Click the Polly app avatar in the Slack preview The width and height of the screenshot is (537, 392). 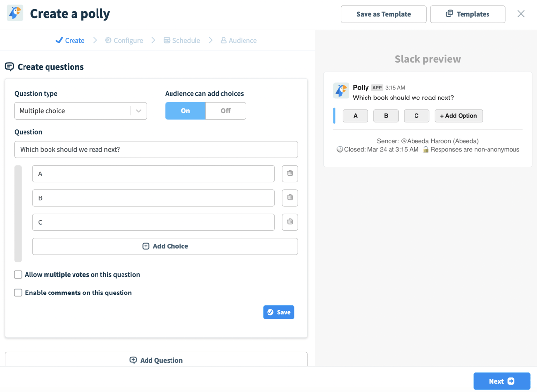341,91
